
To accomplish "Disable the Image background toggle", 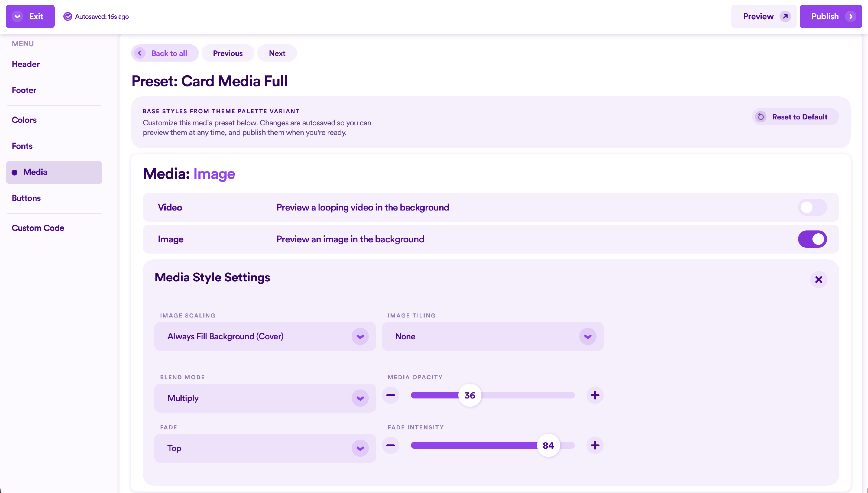I will pyautogui.click(x=812, y=239).
